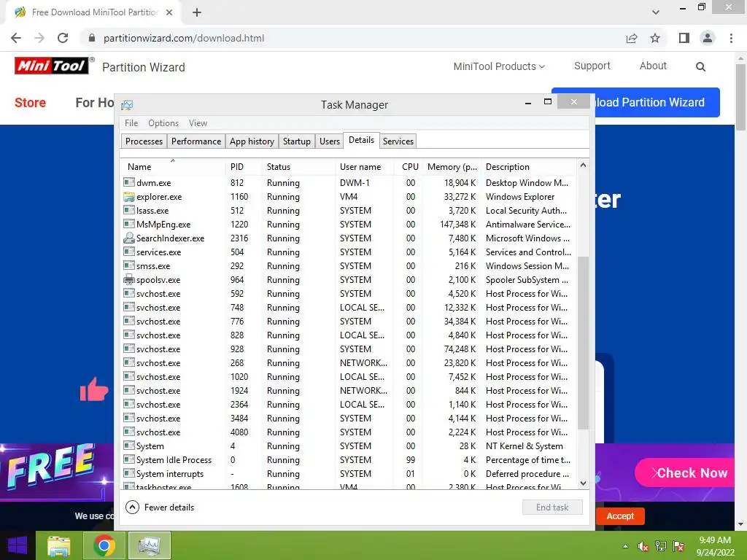Click the Check Now banner button
The height and width of the screenshot is (560, 747).
(686, 472)
